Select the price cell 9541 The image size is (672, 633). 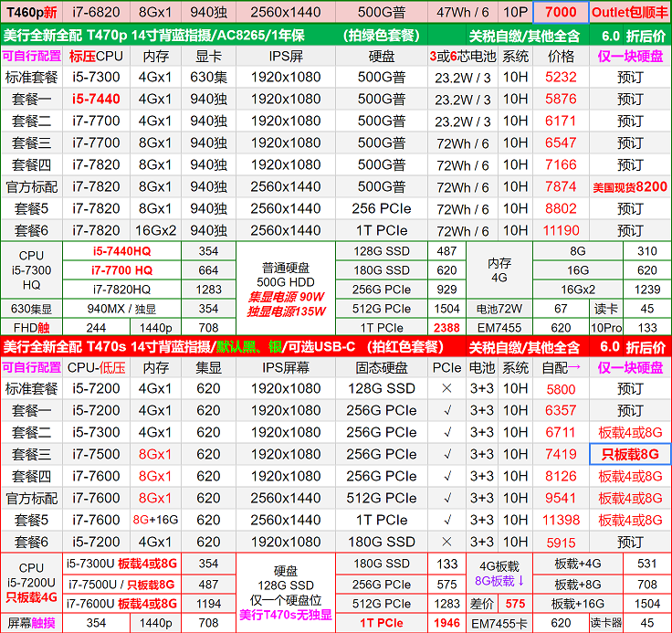pyautogui.click(x=561, y=498)
